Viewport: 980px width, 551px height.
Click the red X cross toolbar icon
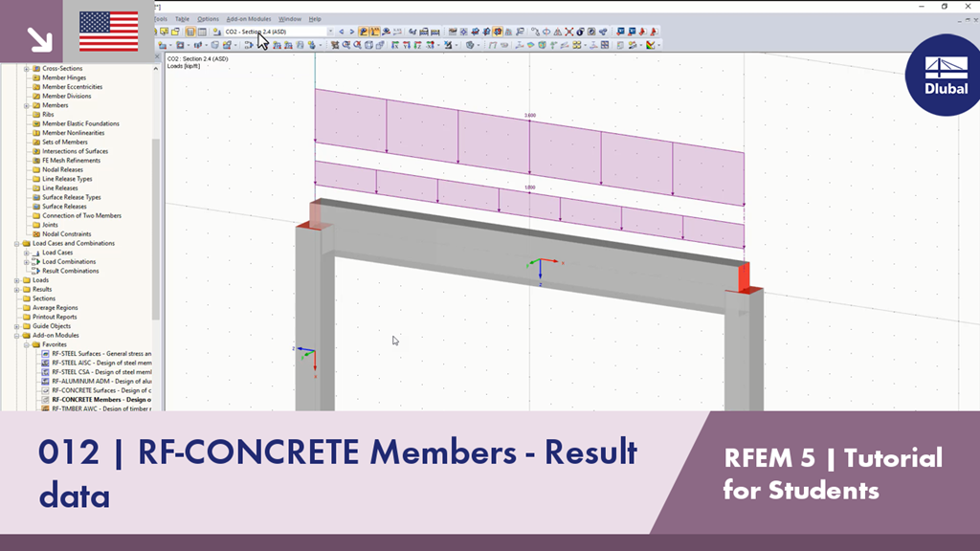(x=568, y=32)
